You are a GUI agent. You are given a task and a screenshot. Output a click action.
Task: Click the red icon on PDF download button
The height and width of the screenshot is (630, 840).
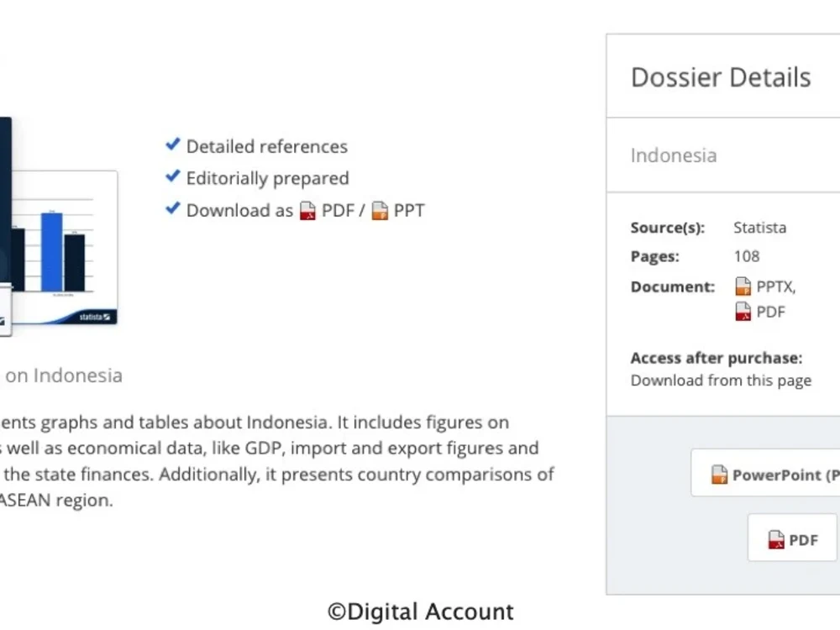pos(775,539)
